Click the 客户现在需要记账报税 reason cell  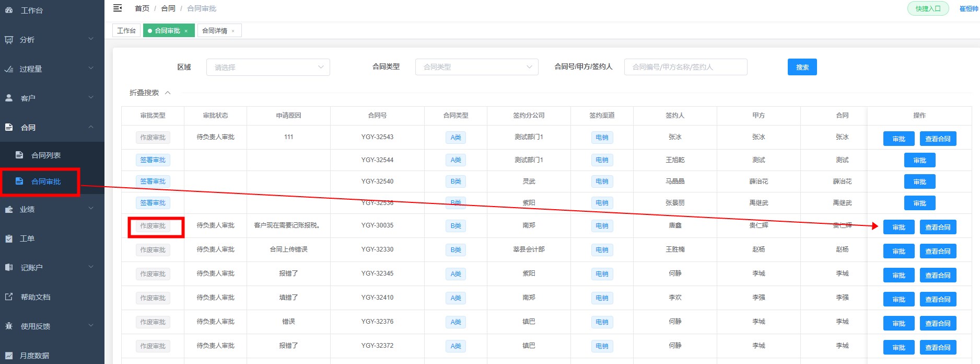[287, 225]
